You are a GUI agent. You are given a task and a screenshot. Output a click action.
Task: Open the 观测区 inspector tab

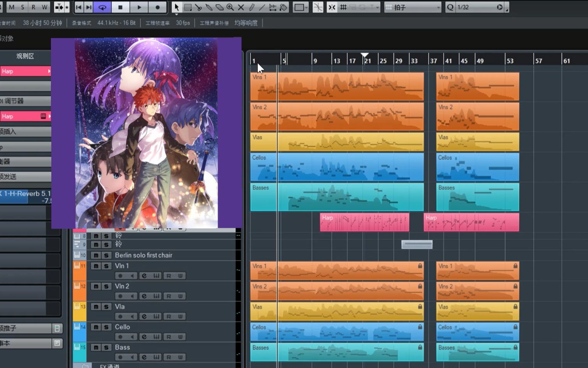(x=25, y=56)
